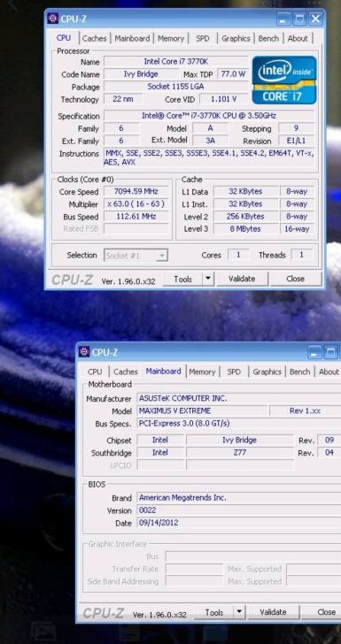Screen dimensions: 341x644
Task: Click the Core VID value 1.101 V
Action: point(224,99)
